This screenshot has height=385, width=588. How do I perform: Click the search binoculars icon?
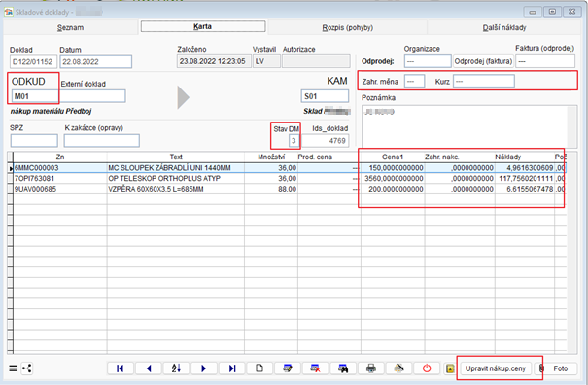pos(343,368)
